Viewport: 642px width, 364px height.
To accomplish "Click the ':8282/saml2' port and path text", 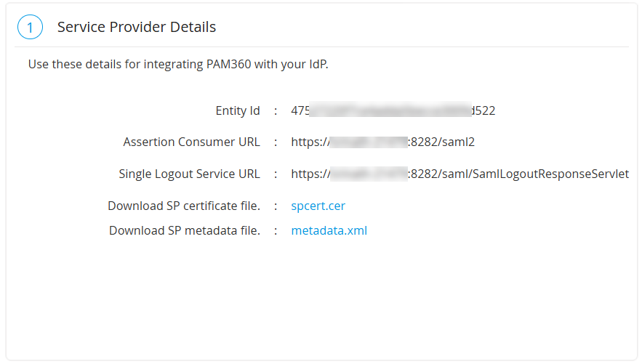I will pyautogui.click(x=441, y=142).
